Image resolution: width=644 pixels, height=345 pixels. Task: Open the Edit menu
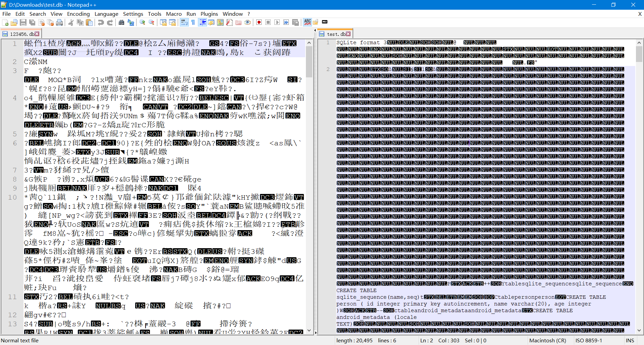point(20,14)
